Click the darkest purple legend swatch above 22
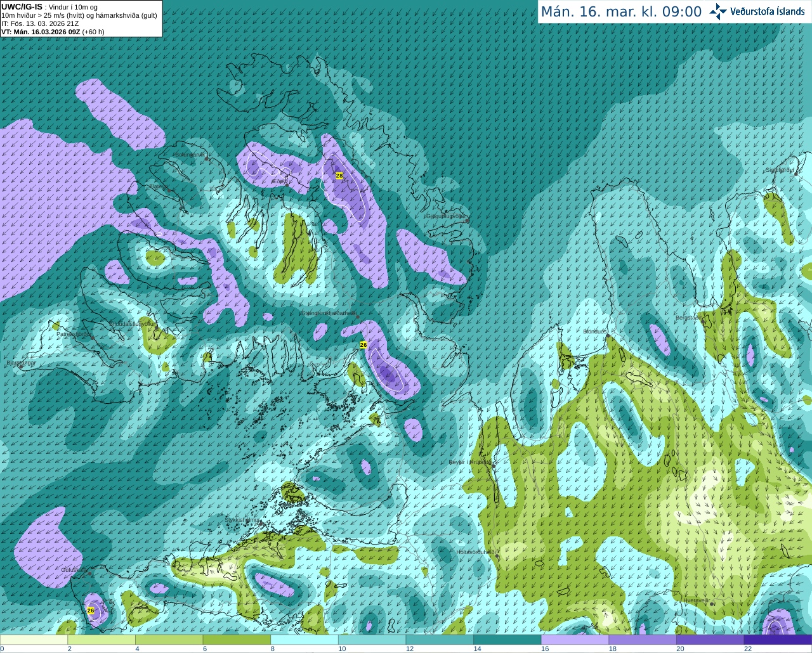The width and height of the screenshot is (812, 653). 778,640
